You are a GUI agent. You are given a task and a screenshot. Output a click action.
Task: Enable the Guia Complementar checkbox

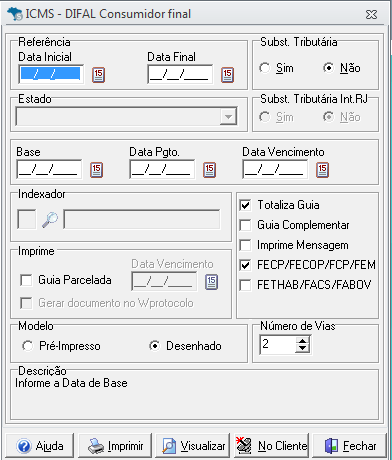(x=245, y=225)
